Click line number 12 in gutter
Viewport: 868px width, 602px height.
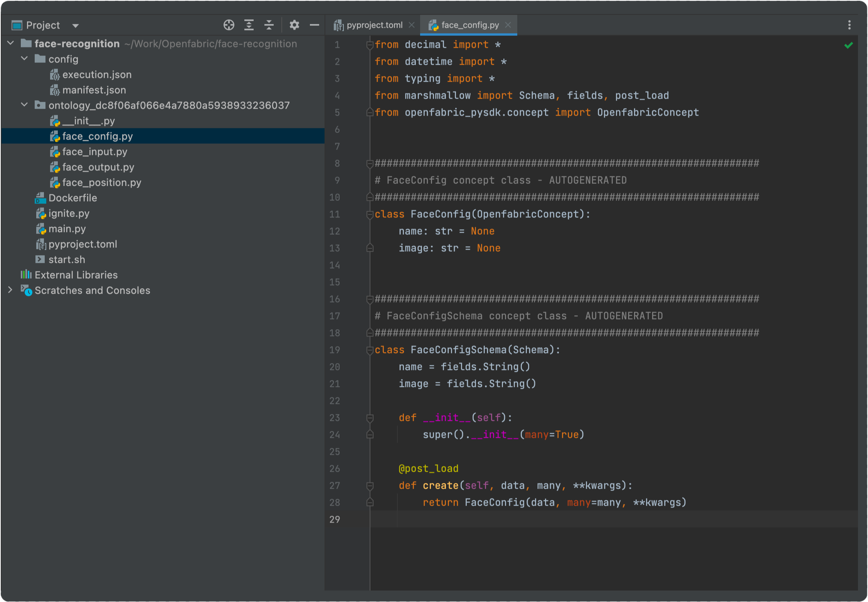pyautogui.click(x=335, y=231)
